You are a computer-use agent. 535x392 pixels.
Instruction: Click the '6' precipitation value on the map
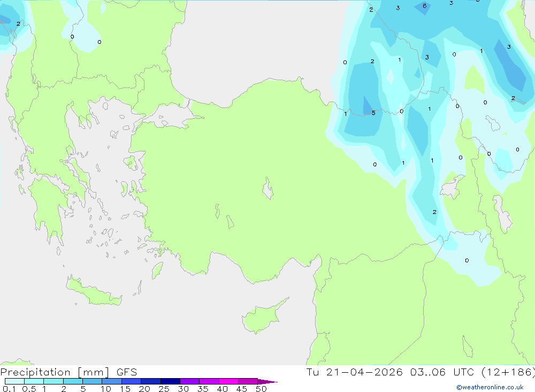coord(424,6)
